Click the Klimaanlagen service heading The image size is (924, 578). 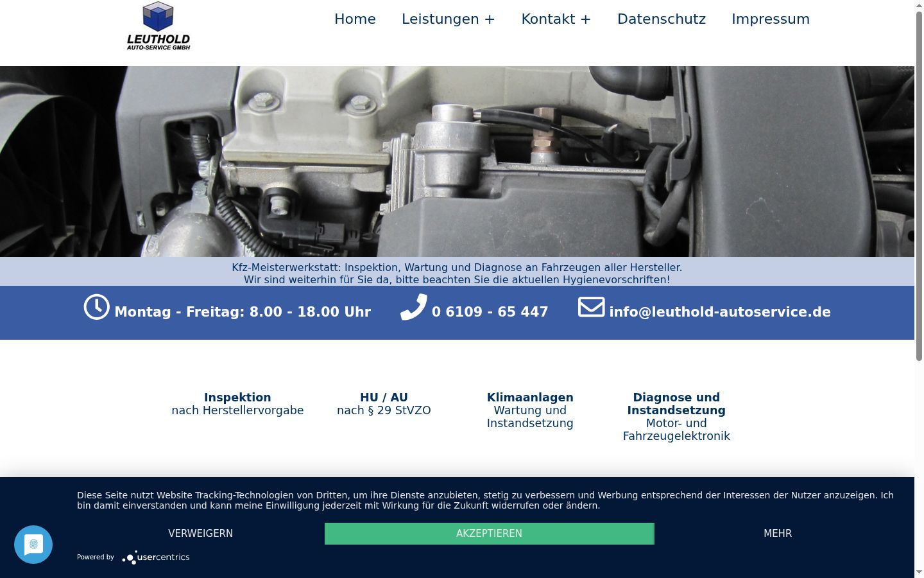[530, 398]
